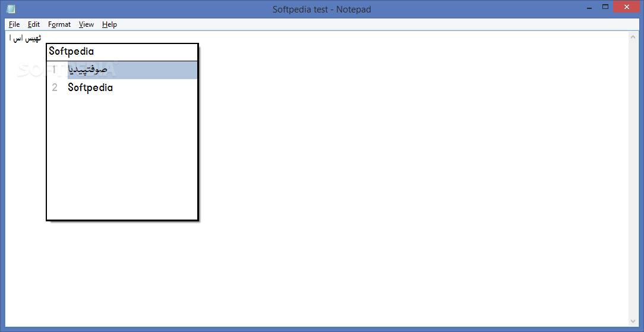Image resolution: width=644 pixels, height=332 pixels.
Task: Open the File menu
Action: 14,24
